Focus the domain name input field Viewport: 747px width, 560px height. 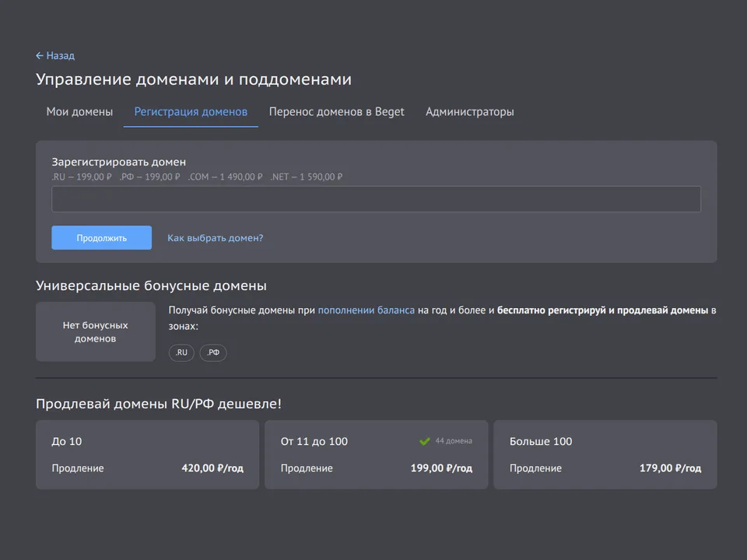coord(376,199)
